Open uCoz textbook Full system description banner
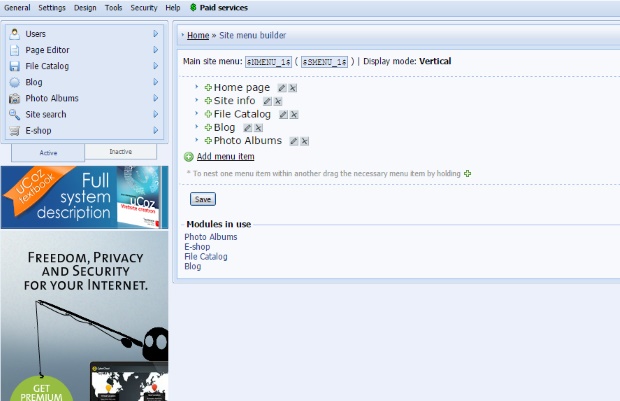 click(x=85, y=197)
